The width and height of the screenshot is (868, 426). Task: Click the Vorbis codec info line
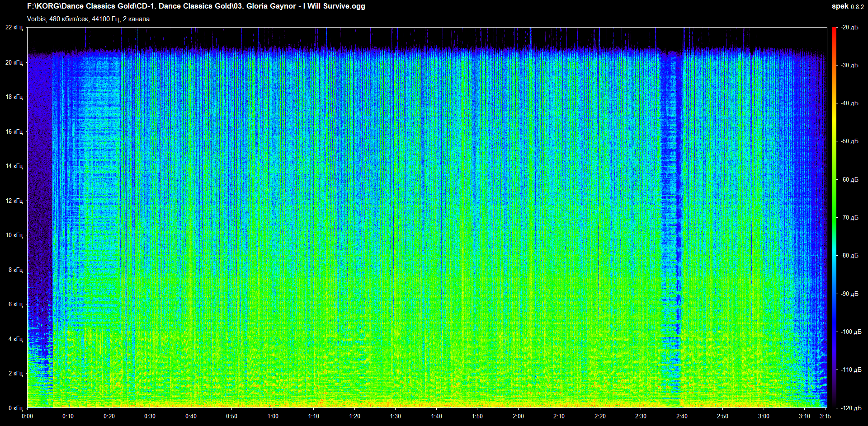point(88,19)
